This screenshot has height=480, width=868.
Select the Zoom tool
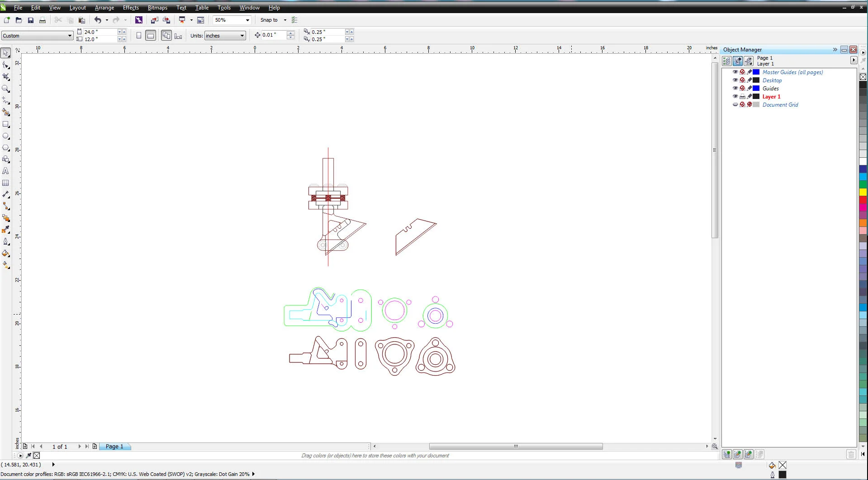6,89
